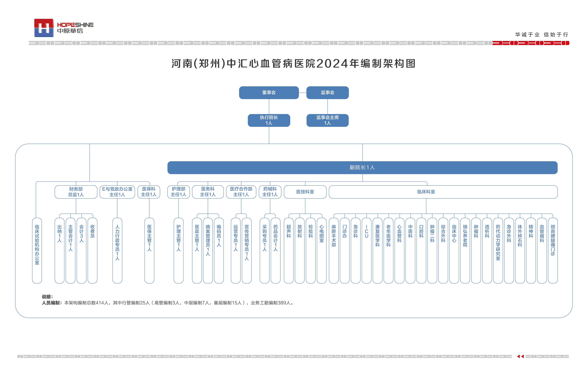This screenshot has width=588, height=375.
Task: Select the 采购专员1人 column
Action: point(264,251)
